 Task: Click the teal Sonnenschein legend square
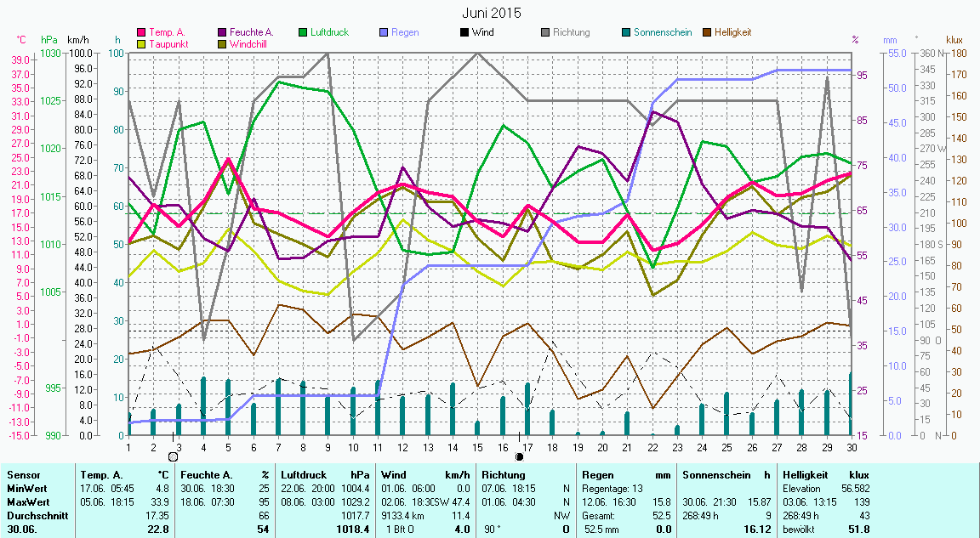tap(626, 33)
